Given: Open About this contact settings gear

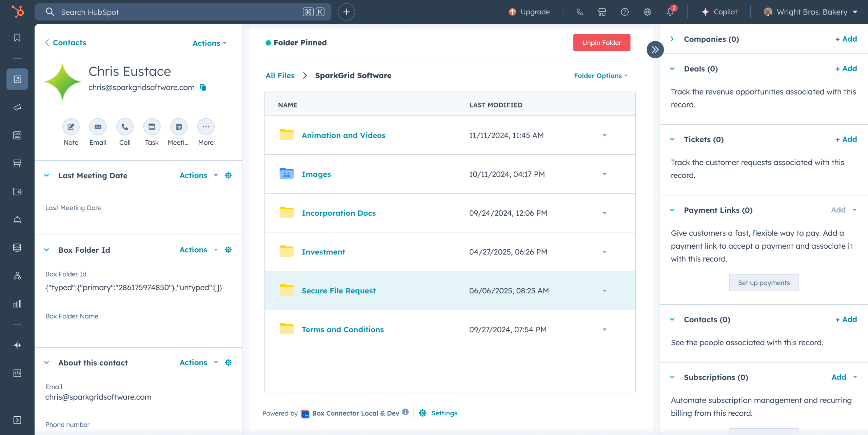Looking at the screenshot, I should point(229,362).
